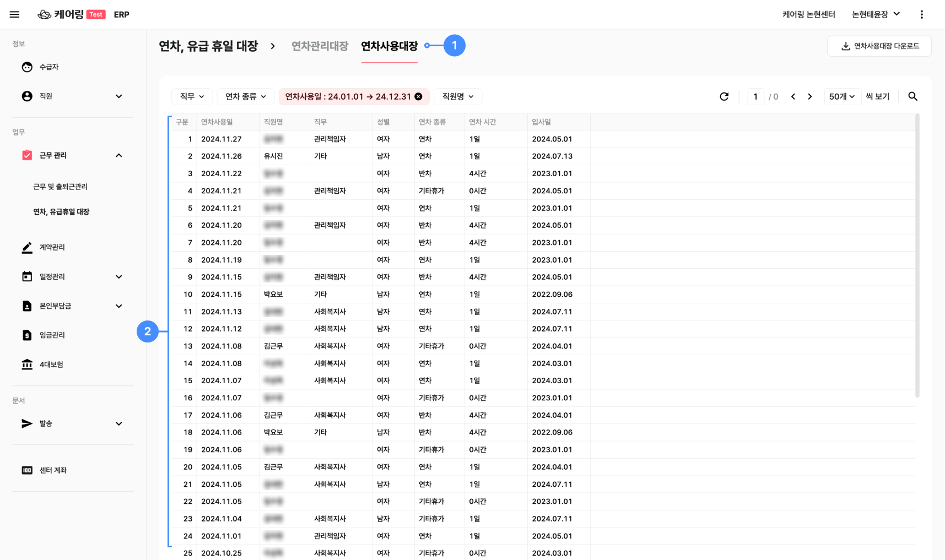Open 임금관리 in the sidebar
Image resolution: width=945 pixels, height=560 pixels.
(52, 335)
